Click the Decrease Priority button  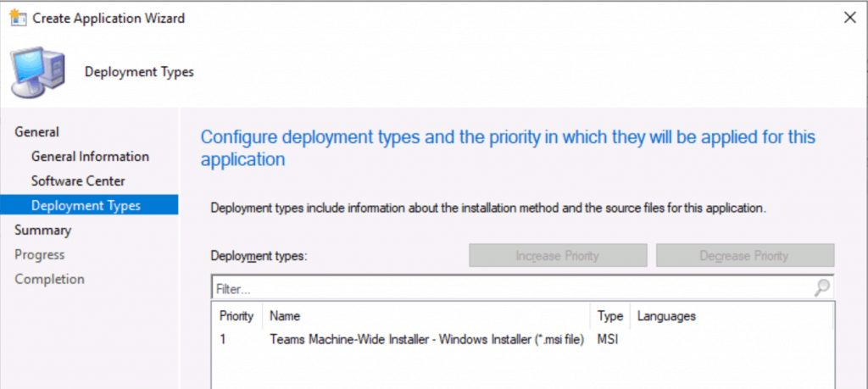point(745,256)
